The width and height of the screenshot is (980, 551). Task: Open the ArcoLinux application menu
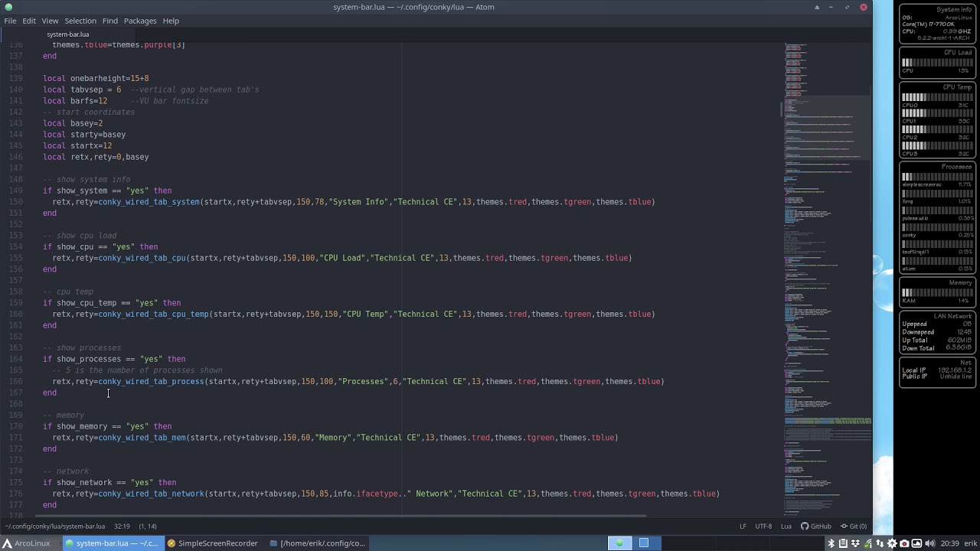pos(27,543)
